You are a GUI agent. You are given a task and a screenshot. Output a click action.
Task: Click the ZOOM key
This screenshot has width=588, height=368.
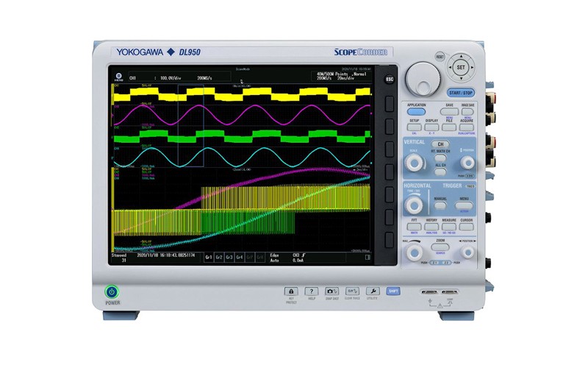click(440, 247)
